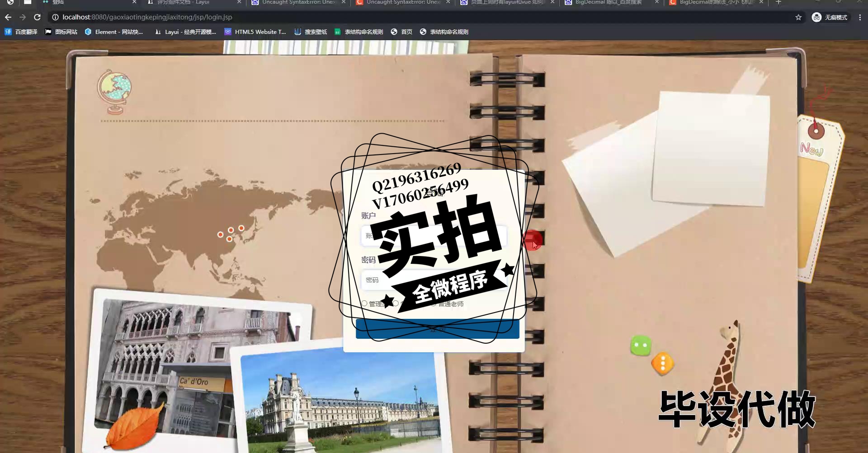This screenshot has height=453, width=868.
Task: Open the Element - 网站快 bookmark
Action: (114, 32)
